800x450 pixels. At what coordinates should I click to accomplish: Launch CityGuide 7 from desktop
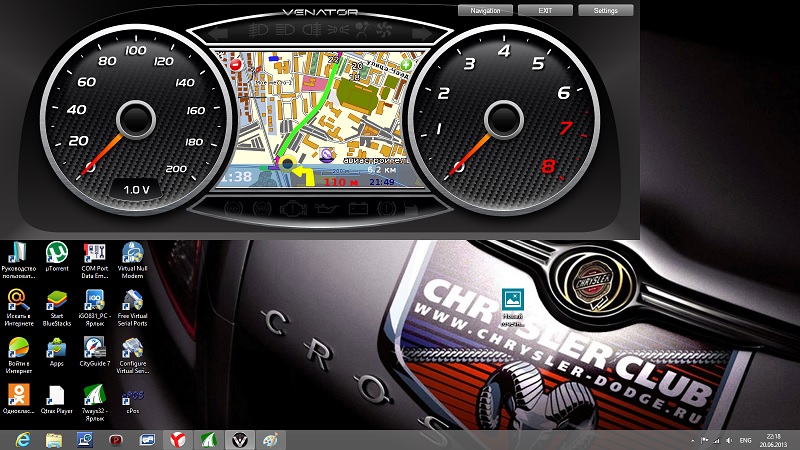point(94,352)
